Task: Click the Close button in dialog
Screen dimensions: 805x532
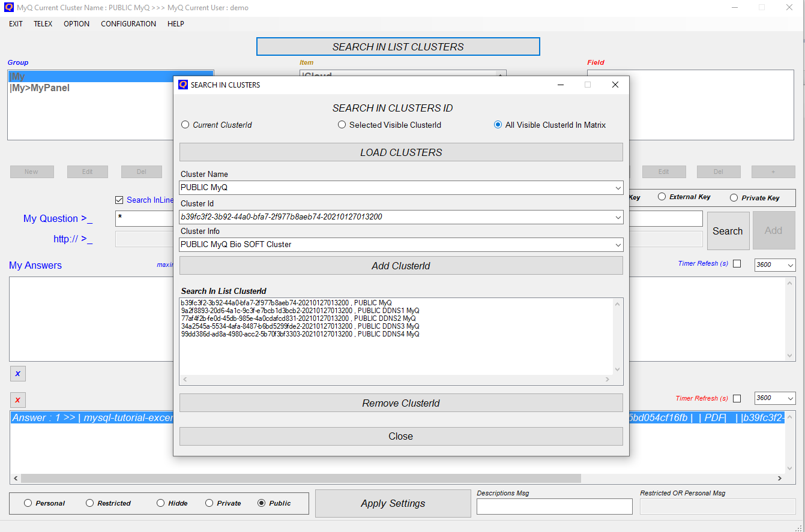Action: tap(401, 436)
